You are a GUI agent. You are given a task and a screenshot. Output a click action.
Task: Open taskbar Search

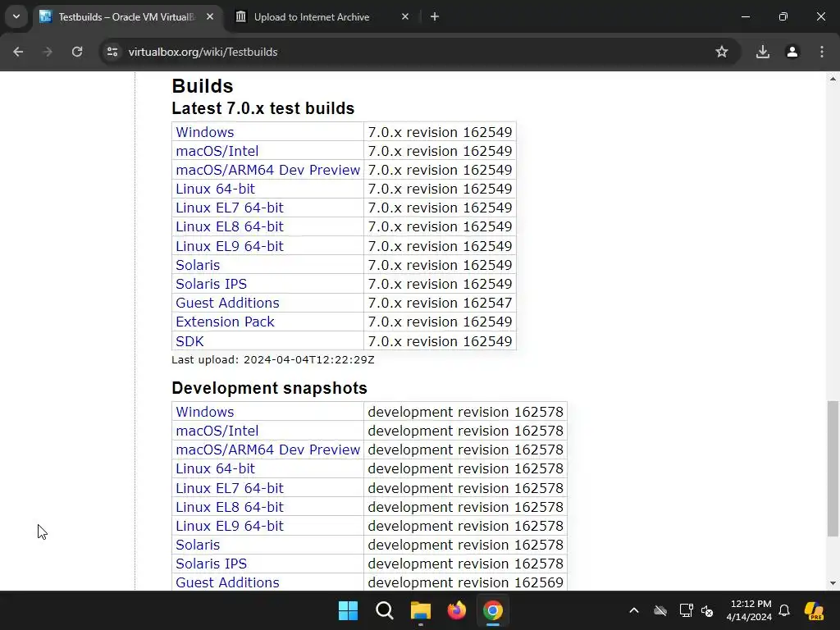[x=385, y=610]
